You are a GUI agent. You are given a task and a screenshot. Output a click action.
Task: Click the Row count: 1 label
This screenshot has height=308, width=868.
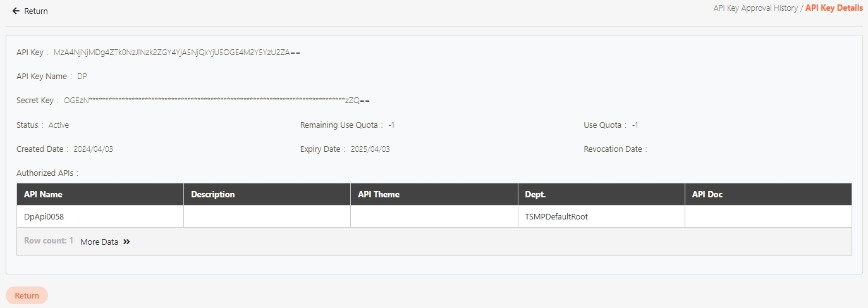[49, 241]
